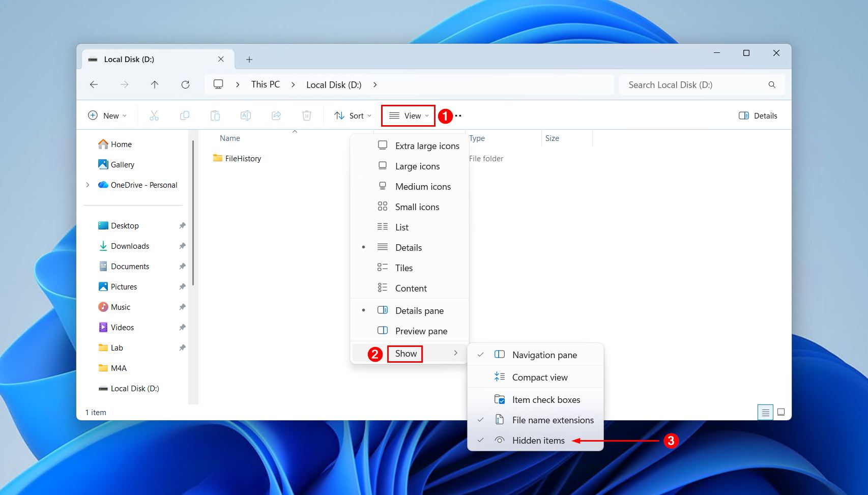Choose Medium icons view
Screen dimensions: 868x495
[x=410, y=186]
